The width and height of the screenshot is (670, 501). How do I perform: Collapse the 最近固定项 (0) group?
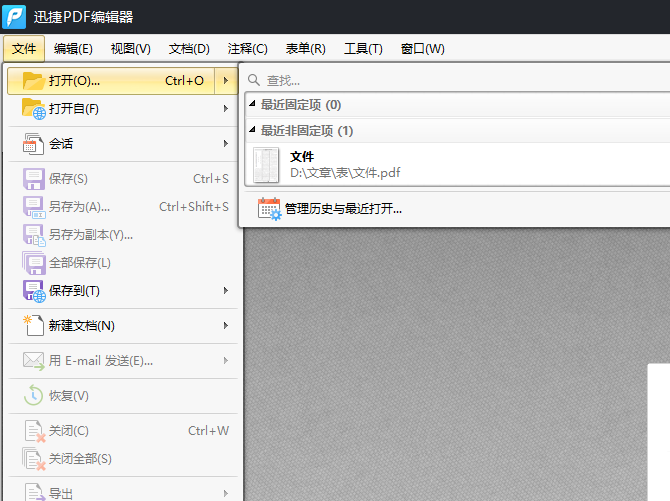click(x=252, y=104)
